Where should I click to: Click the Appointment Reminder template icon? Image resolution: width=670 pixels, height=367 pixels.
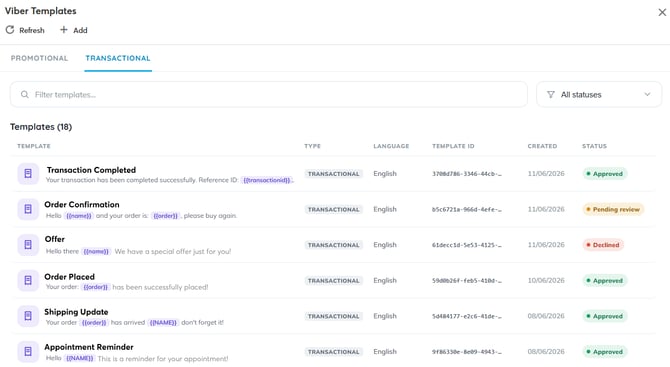tap(28, 351)
